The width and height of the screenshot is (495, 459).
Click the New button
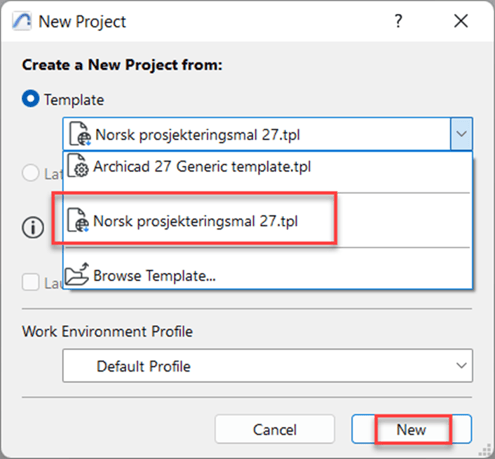pyautogui.click(x=412, y=429)
